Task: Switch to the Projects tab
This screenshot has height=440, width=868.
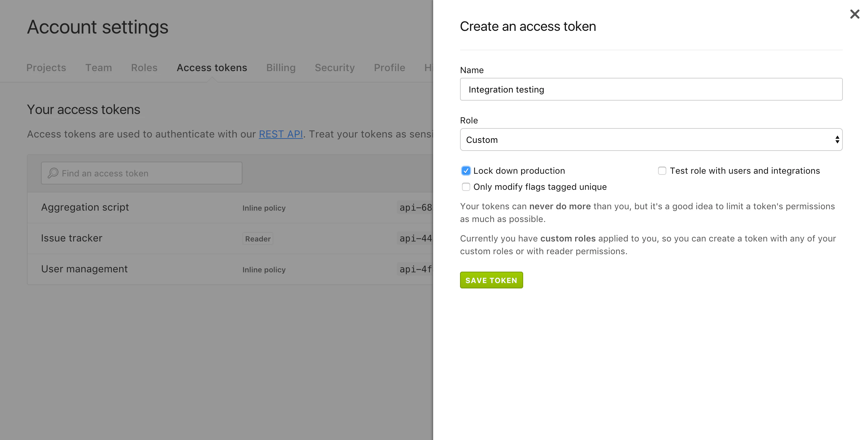Action: point(46,68)
